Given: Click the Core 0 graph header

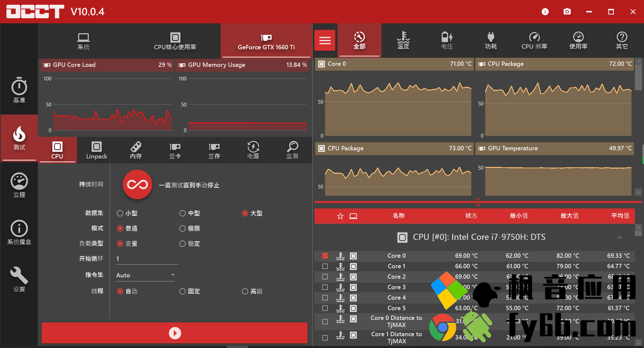Looking at the screenshot, I should [394, 64].
